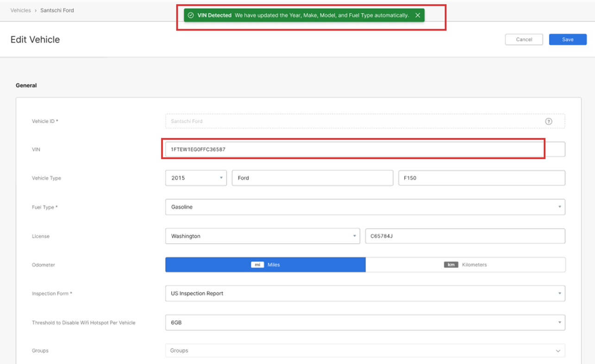Click the vehicle make Ford field

point(312,178)
